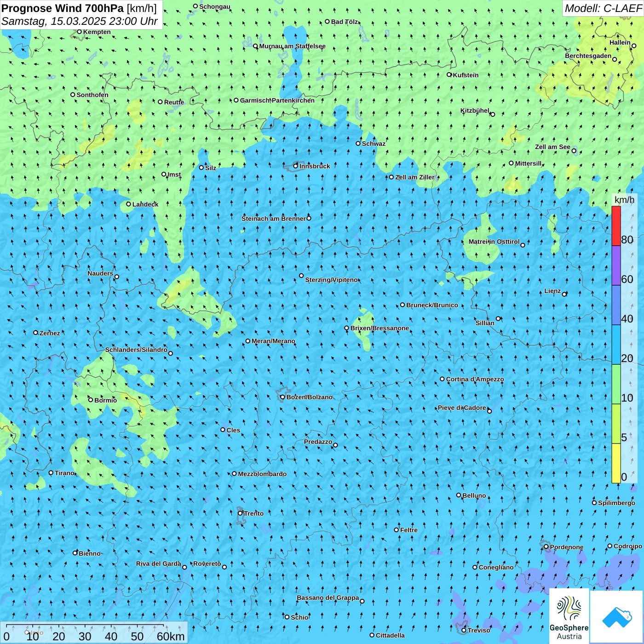Screen dimensions: 644x644
Task: Click the 'Brixen/Bressanone' label
Action: (379, 328)
